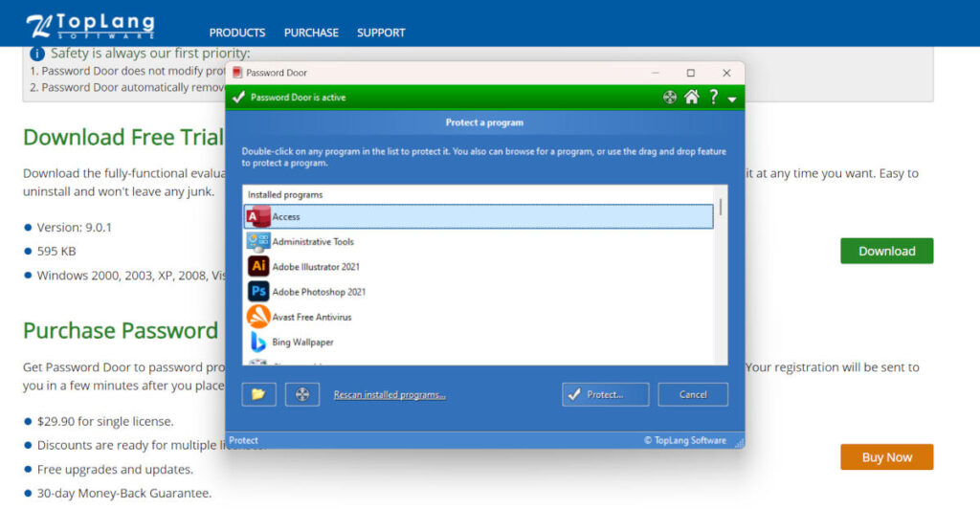Click $29.90 for single license text
980x509 pixels.
105,422
